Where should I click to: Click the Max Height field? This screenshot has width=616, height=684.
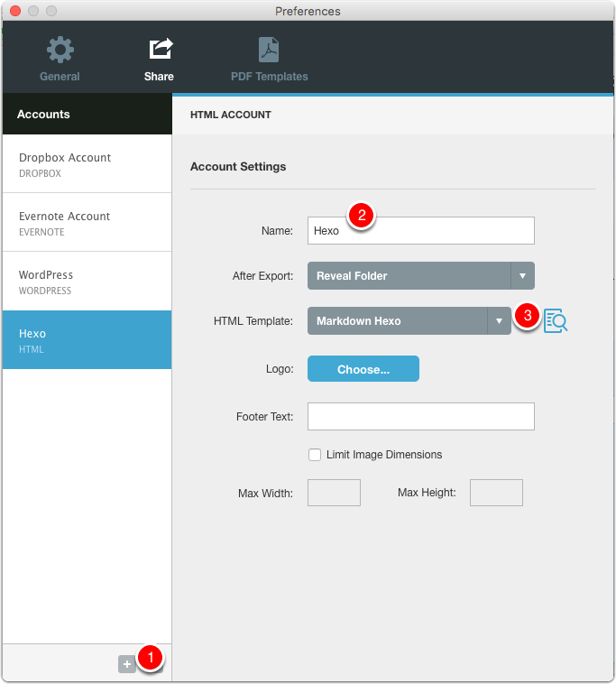[496, 493]
